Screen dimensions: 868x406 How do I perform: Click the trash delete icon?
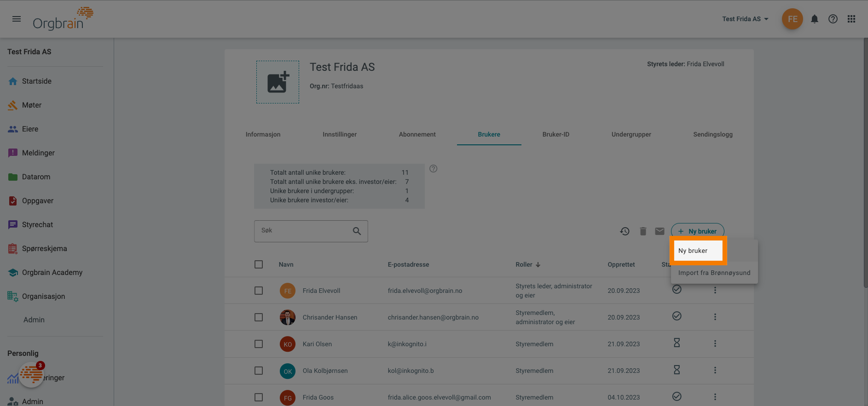[x=643, y=231]
